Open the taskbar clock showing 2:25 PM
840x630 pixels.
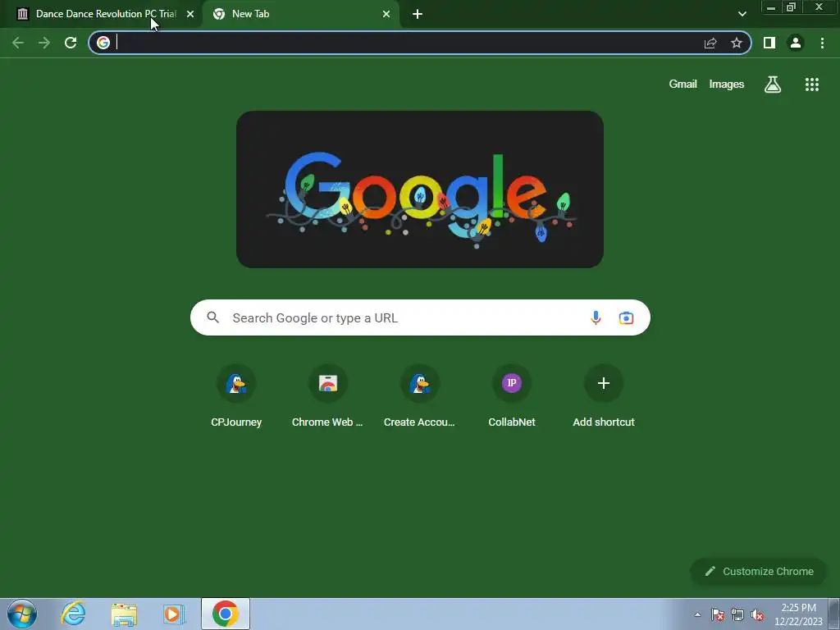click(x=798, y=614)
